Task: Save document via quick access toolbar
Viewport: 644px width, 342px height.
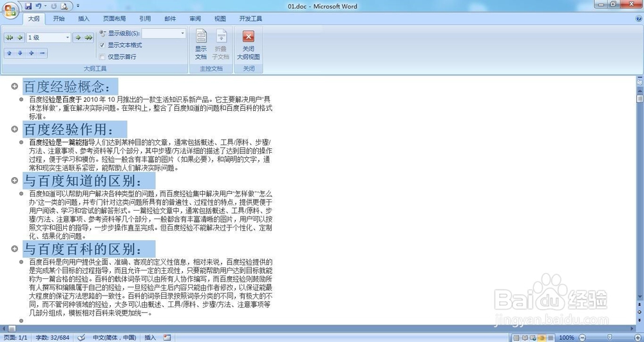Action: [28, 6]
